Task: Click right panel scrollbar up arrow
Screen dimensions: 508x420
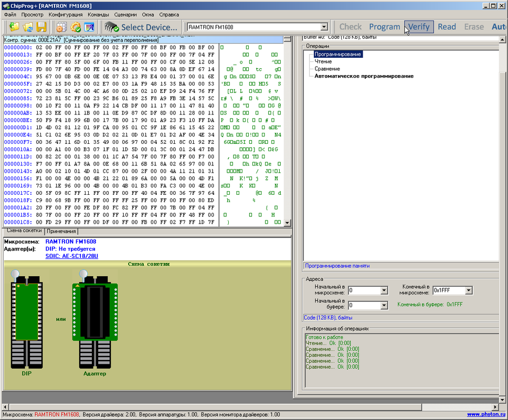Action: tap(502, 39)
